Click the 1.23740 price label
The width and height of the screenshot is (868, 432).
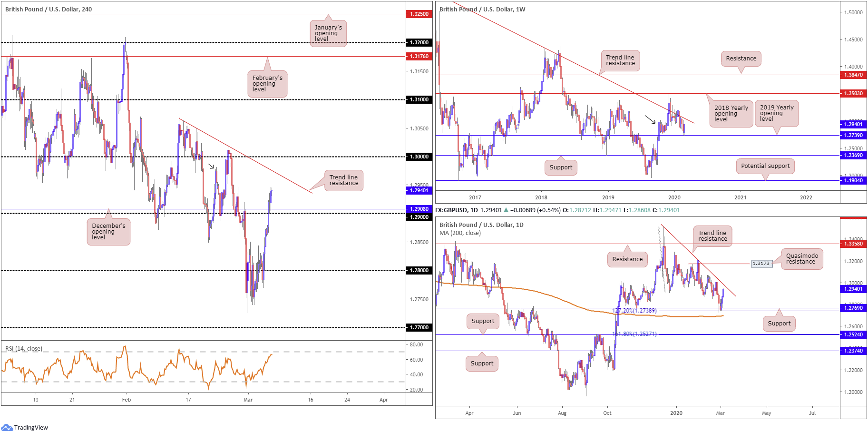pyautogui.click(x=853, y=351)
